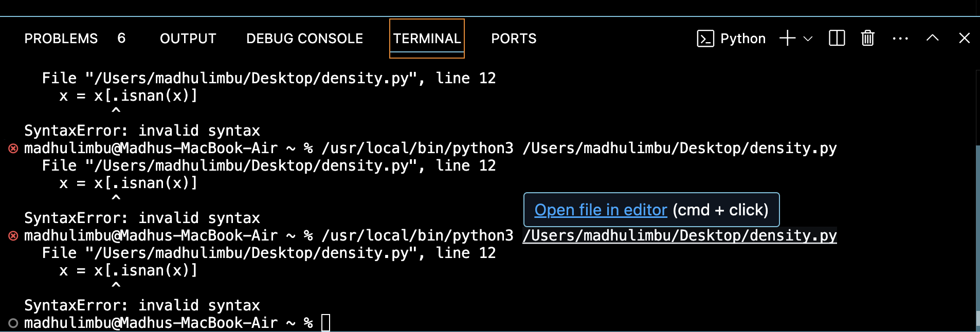Image resolution: width=980 pixels, height=332 pixels.
Task: Open the more actions ellipsis menu
Action: (900, 39)
